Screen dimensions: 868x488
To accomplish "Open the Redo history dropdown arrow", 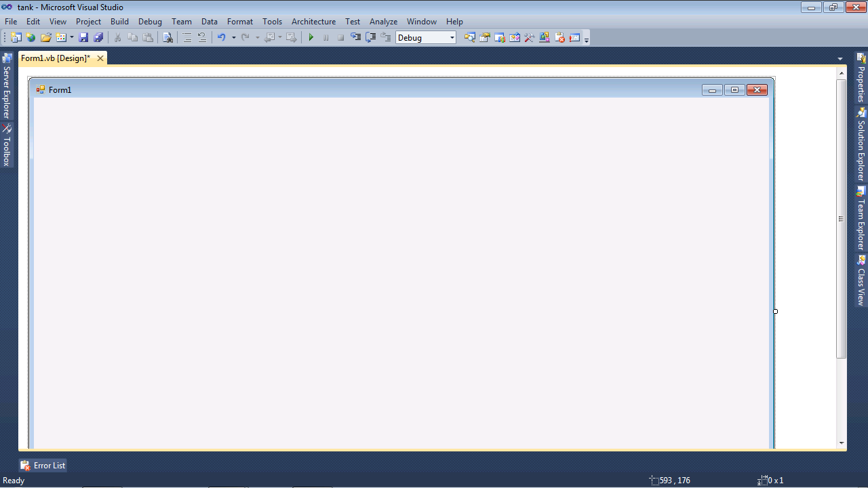I will tap(257, 38).
